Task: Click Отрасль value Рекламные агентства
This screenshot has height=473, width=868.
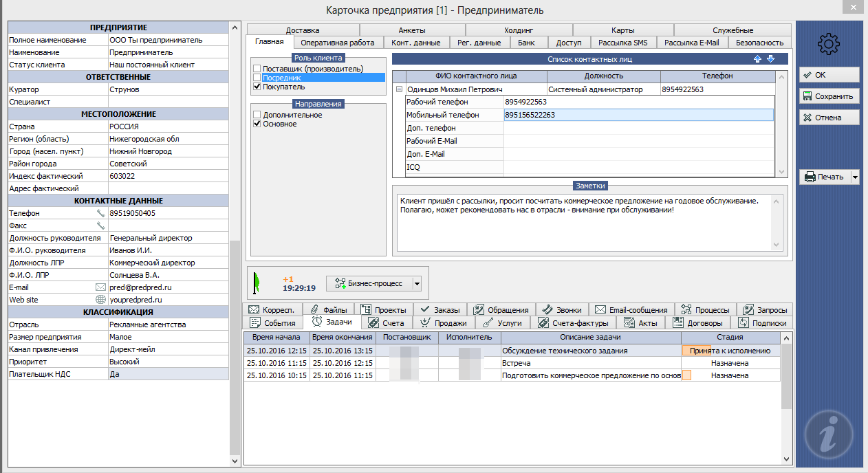Action: [x=168, y=324]
